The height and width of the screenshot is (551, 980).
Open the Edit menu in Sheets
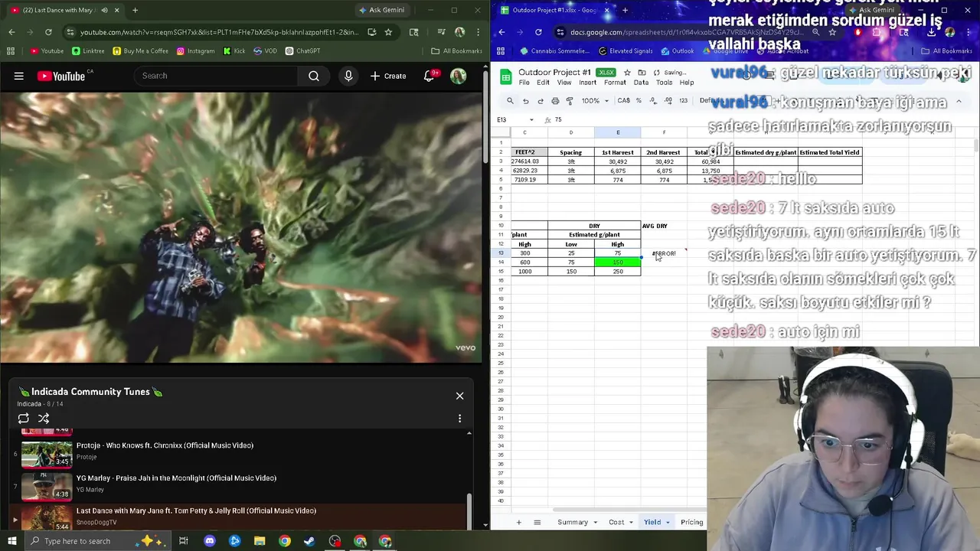(x=543, y=83)
